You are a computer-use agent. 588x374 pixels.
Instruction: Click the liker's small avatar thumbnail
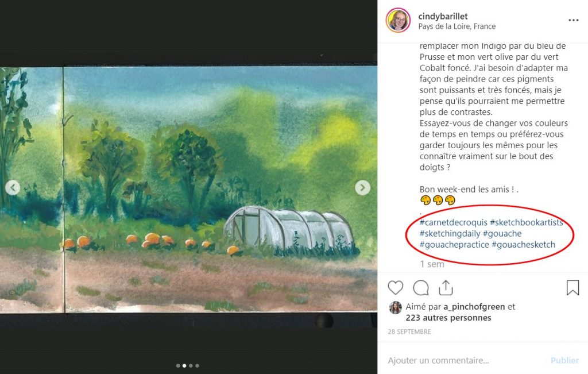pyautogui.click(x=396, y=307)
